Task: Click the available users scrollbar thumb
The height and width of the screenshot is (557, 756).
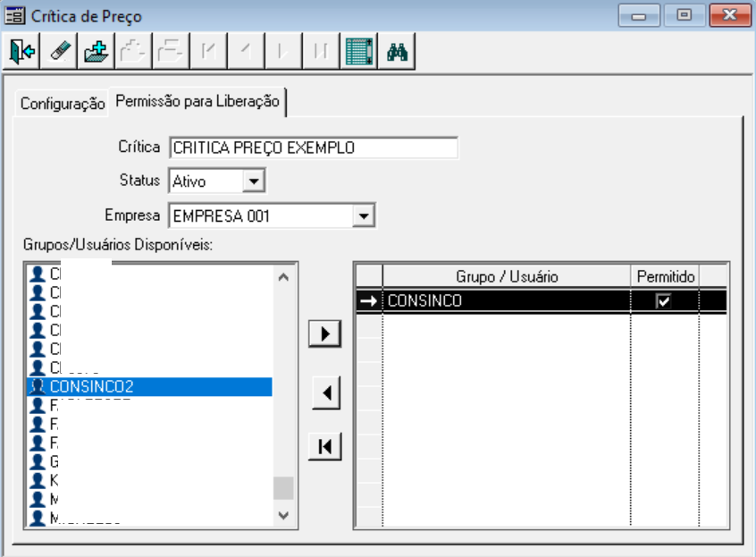Action: click(x=283, y=488)
